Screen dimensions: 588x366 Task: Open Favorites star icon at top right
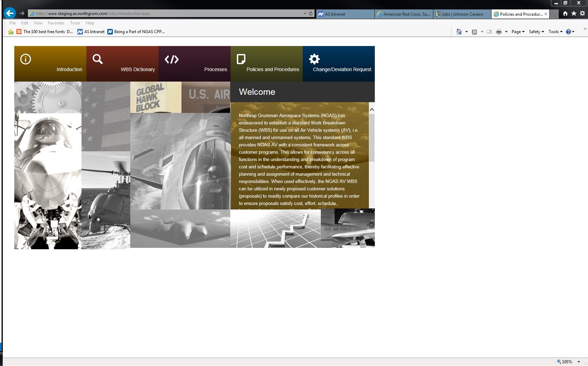(574, 13)
